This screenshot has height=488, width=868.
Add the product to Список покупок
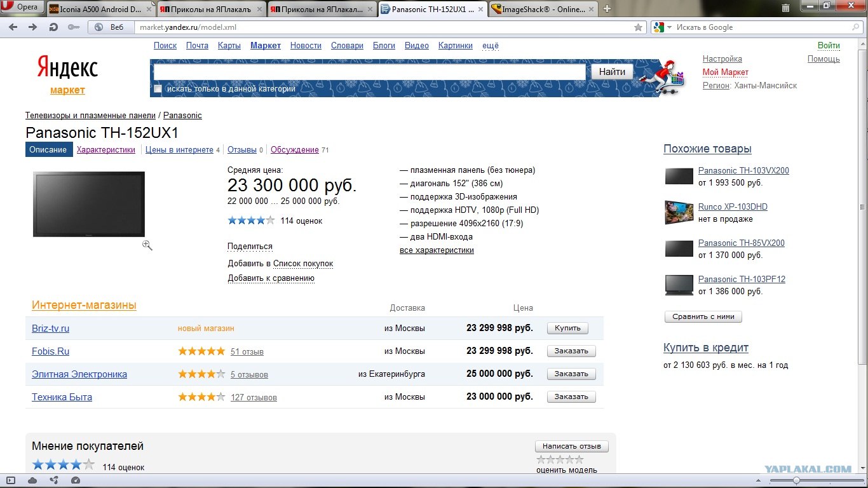click(x=303, y=264)
